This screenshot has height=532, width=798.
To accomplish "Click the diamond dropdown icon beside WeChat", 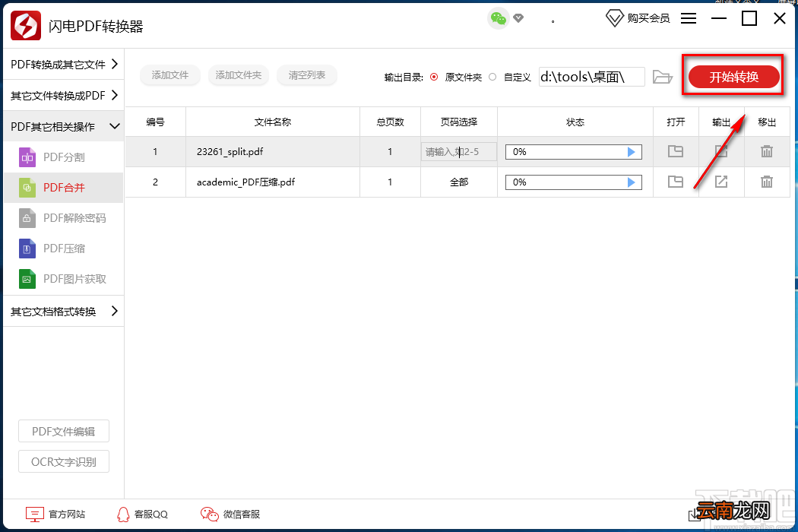I will [518, 18].
